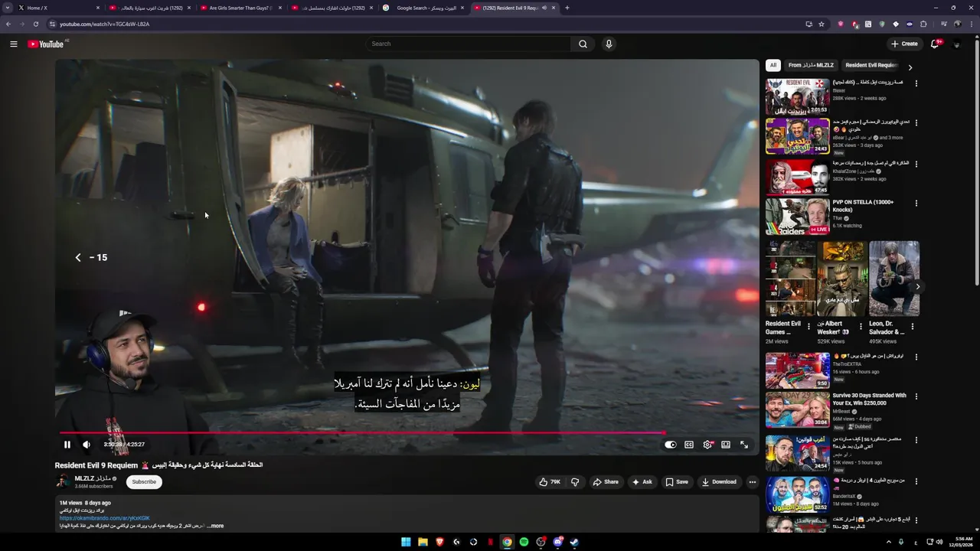The height and width of the screenshot is (551, 980).
Task: Go back in browser history
Action: click(x=8, y=24)
